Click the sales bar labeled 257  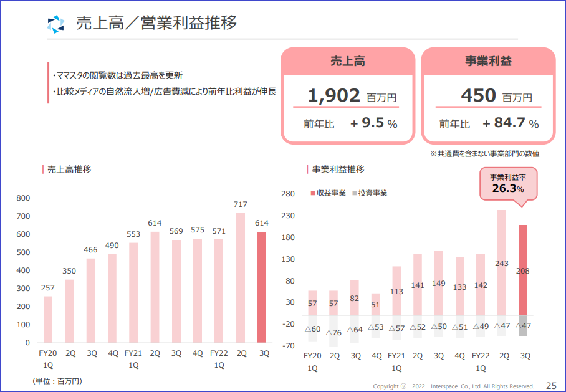coord(48,320)
